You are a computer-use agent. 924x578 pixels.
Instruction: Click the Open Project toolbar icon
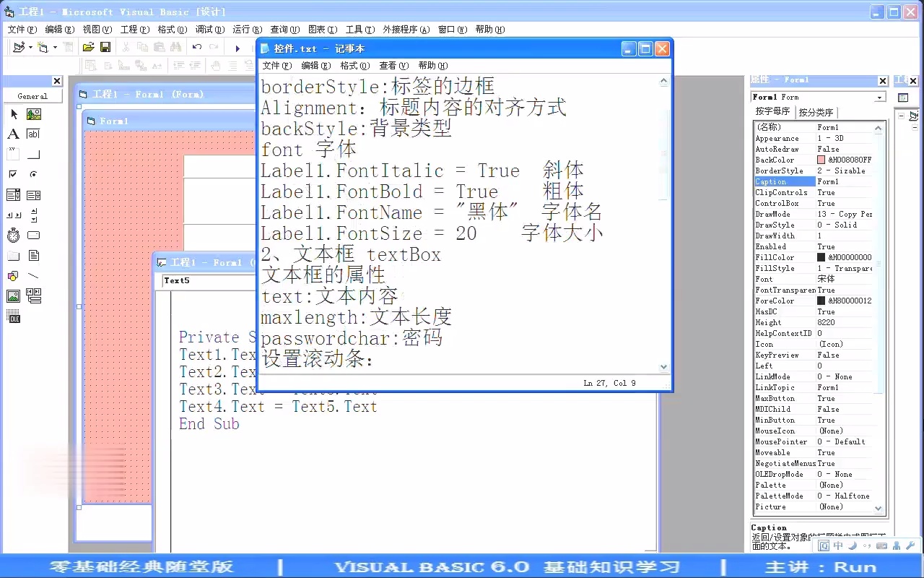coord(88,46)
